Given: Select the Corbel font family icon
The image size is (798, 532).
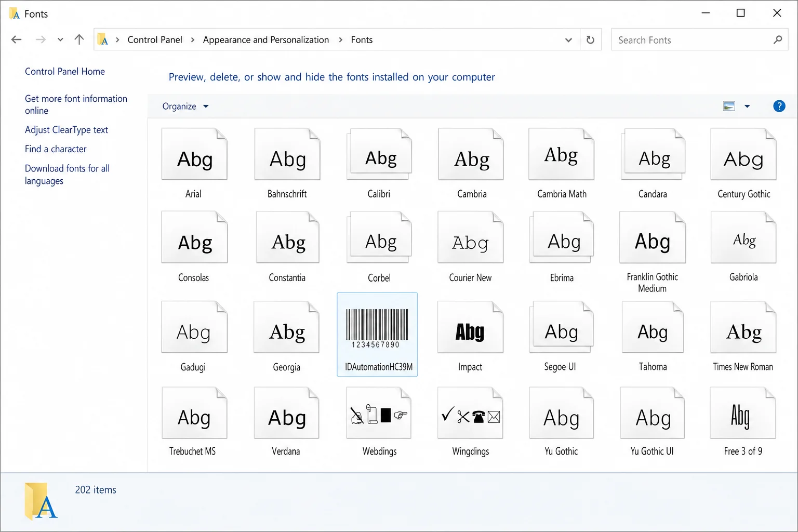Looking at the screenshot, I should 379,237.
